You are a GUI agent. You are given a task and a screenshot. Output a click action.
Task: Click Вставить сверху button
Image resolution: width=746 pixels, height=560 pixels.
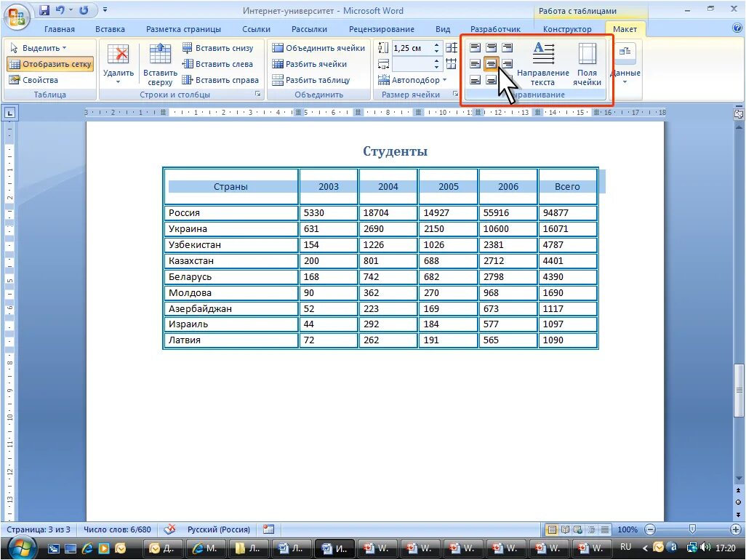coord(160,64)
